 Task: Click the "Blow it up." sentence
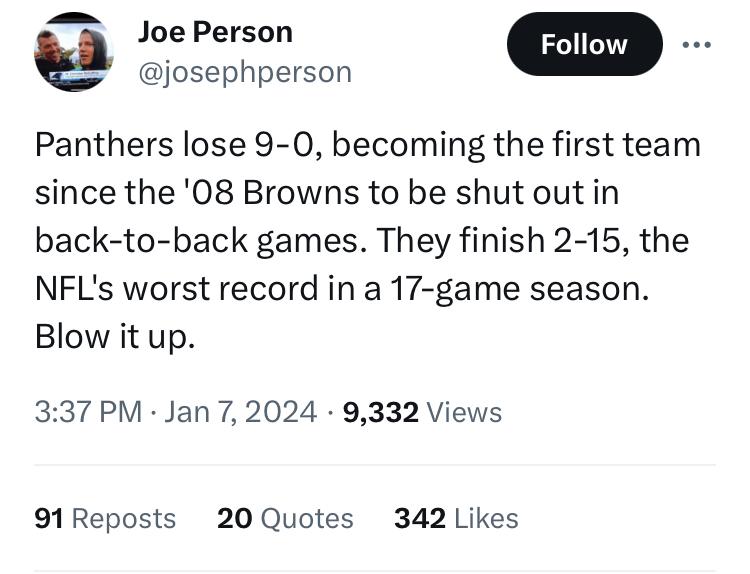click(114, 337)
